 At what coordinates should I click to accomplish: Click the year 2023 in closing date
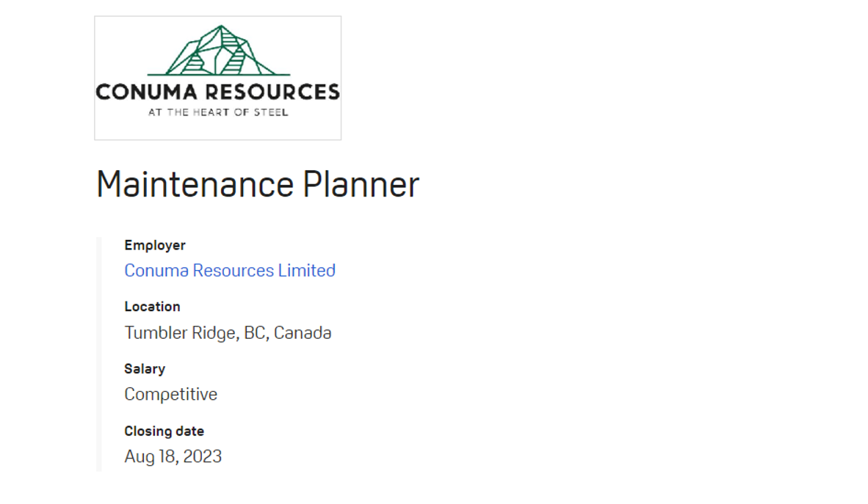(x=203, y=457)
